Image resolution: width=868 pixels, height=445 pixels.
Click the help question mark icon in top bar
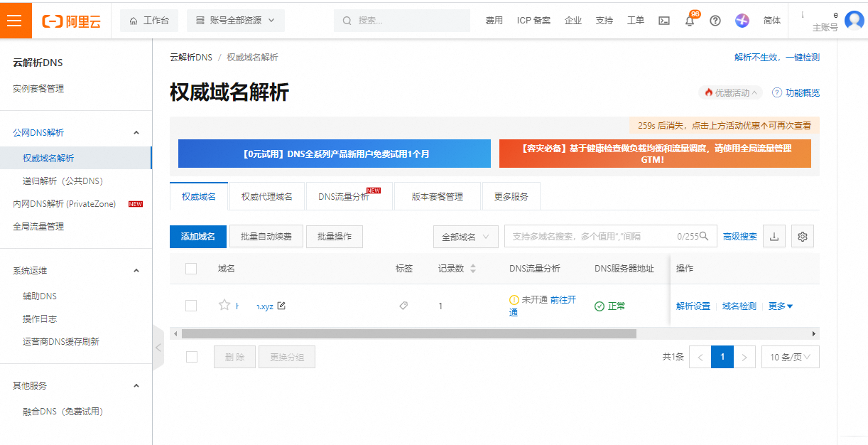(x=715, y=21)
